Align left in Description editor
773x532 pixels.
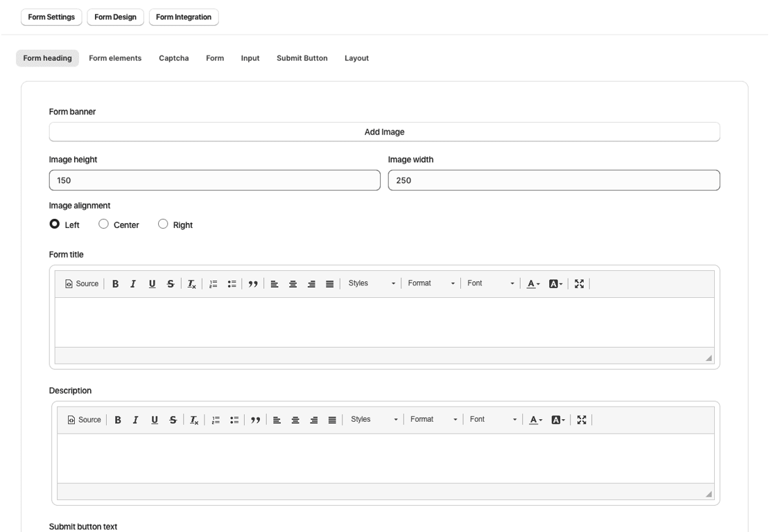(277, 420)
